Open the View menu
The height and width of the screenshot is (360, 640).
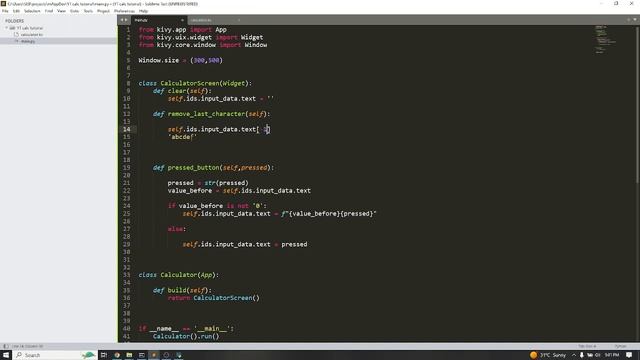pos(62,11)
